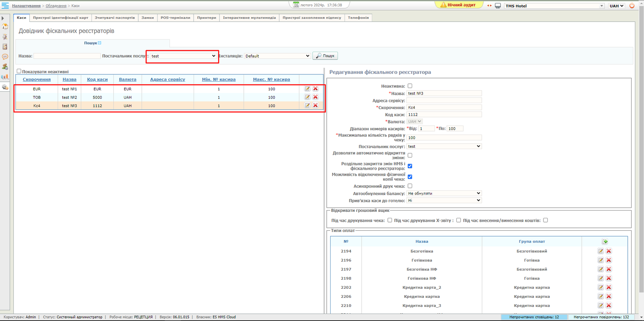The height and width of the screenshot is (321, 644).
Task: Switch to the Принтери tab
Action: point(207,18)
